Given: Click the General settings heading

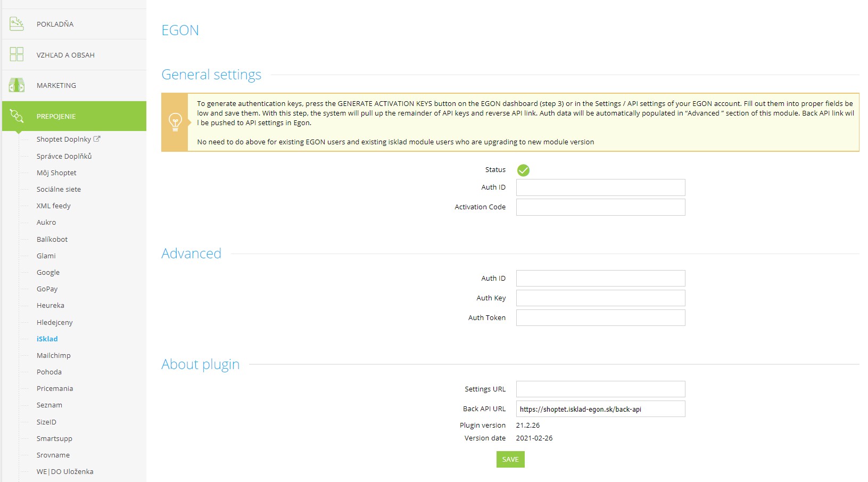Looking at the screenshot, I should 211,75.
